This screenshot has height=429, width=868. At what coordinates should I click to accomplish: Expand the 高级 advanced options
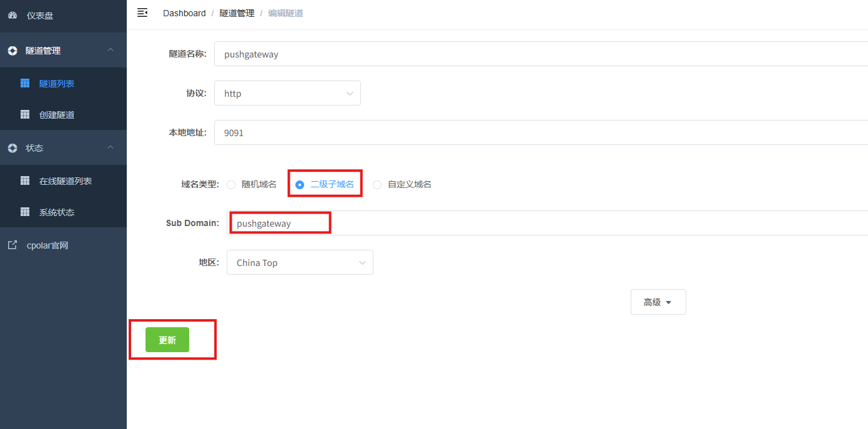(x=658, y=302)
